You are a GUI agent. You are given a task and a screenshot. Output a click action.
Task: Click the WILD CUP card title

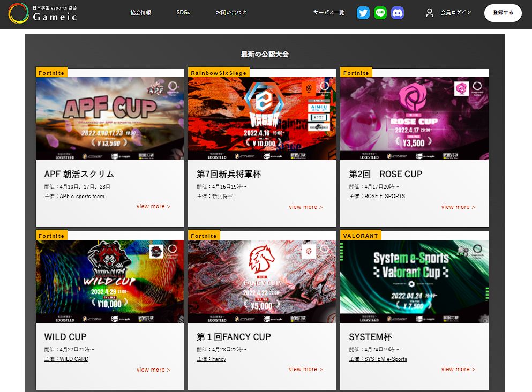pyautogui.click(x=65, y=337)
